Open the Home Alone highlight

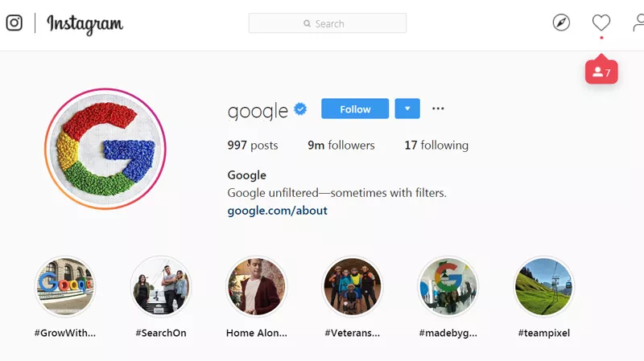click(257, 286)
